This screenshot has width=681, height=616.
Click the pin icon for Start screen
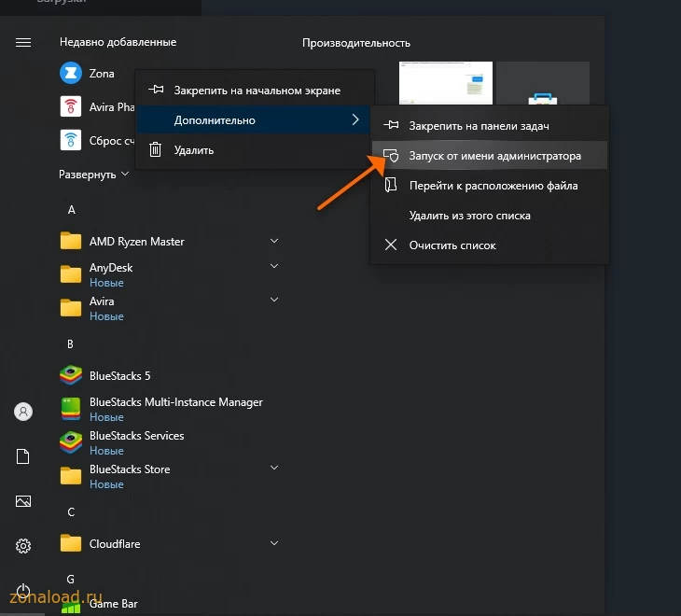(x=156, y=90)
